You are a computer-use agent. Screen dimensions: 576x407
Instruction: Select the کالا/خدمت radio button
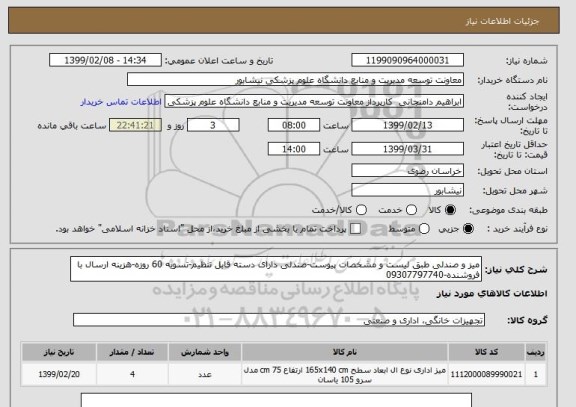coord(361,210)
